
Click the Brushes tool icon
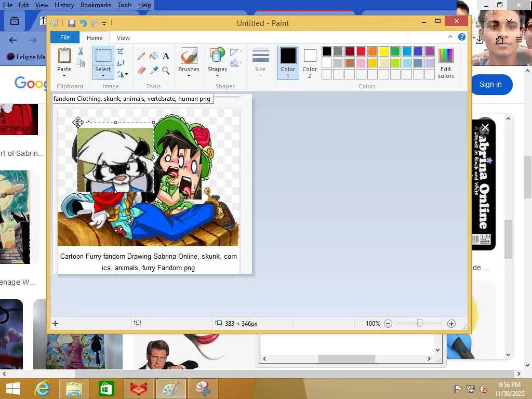(x=189, y=56)
